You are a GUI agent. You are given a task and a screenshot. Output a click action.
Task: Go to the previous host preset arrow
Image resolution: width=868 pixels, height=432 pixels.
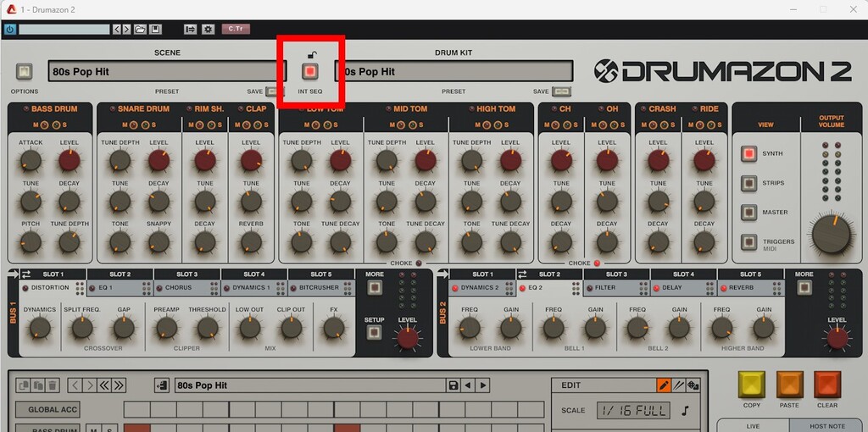point(117,30)
